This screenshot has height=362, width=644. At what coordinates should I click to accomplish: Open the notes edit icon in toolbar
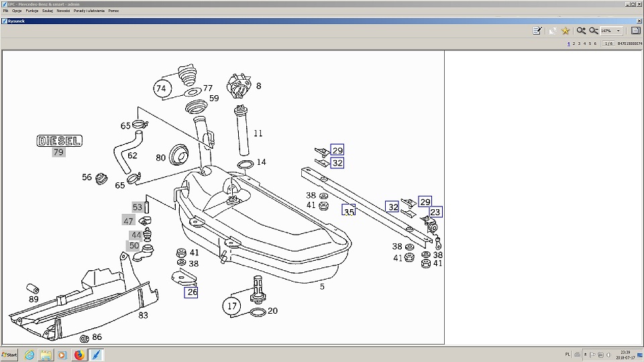tap(537, 31)
